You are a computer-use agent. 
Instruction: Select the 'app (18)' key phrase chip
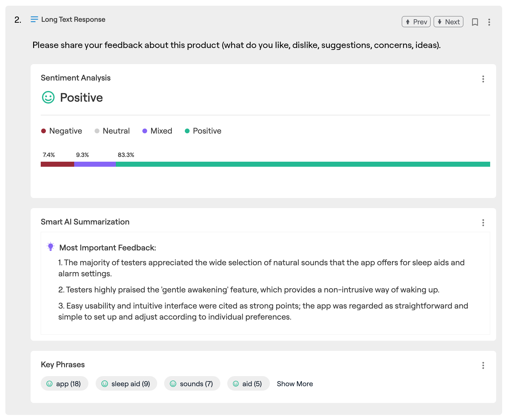tap(64, 384)
